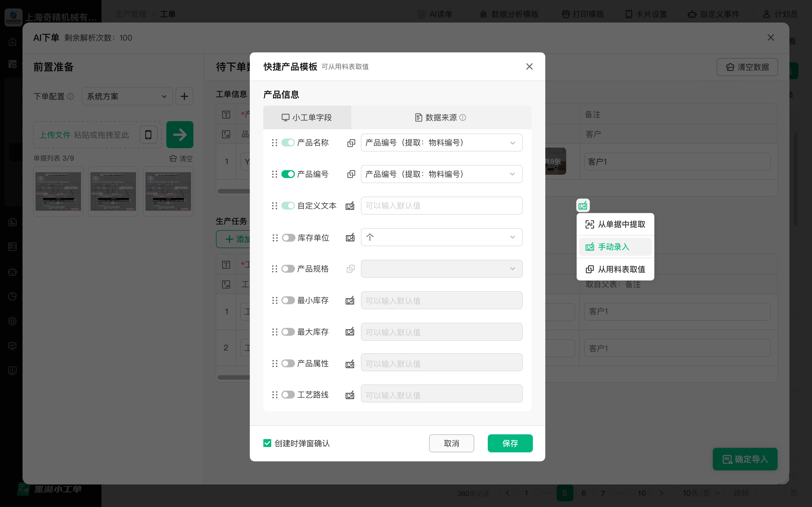812x507 pixels.
Task: Open the first document thumbnail in 单据列表
Action: point(58,192)
